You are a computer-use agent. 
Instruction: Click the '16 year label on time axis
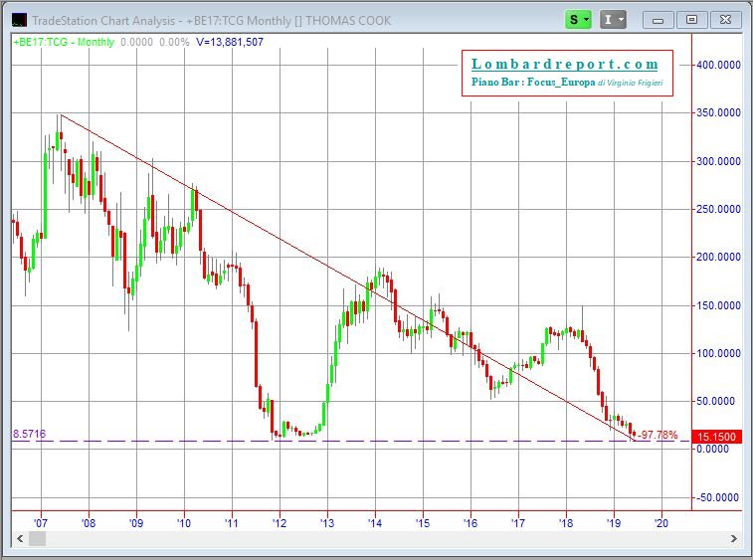click(471, 522)
